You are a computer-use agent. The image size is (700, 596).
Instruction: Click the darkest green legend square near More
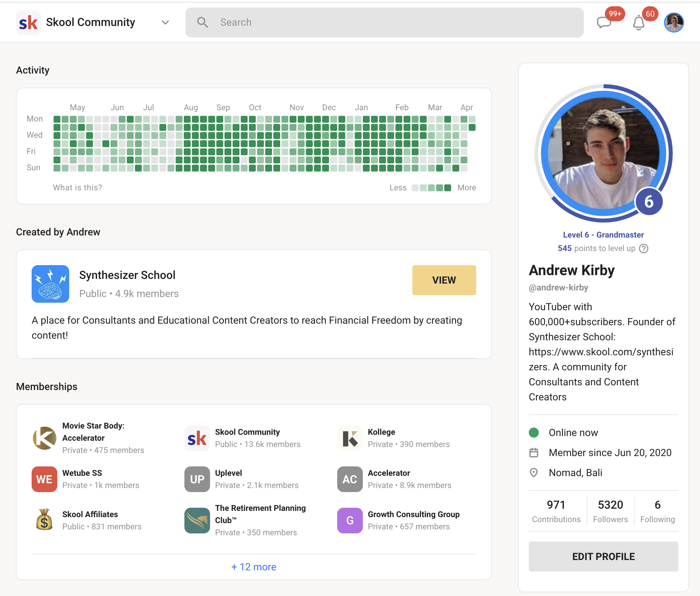pos(448,188)
